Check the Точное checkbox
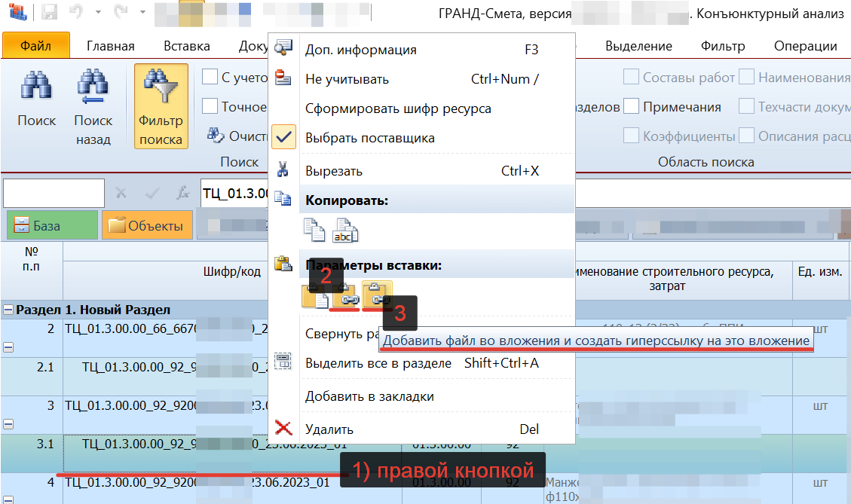Viewport: 851px width, 504px height. click(210, 105)
